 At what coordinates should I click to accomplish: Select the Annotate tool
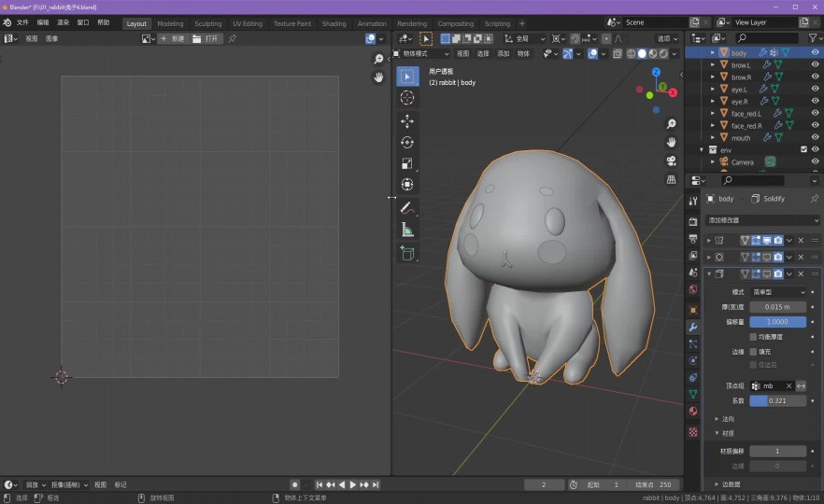pyautogui.click(x=406, y=208)
